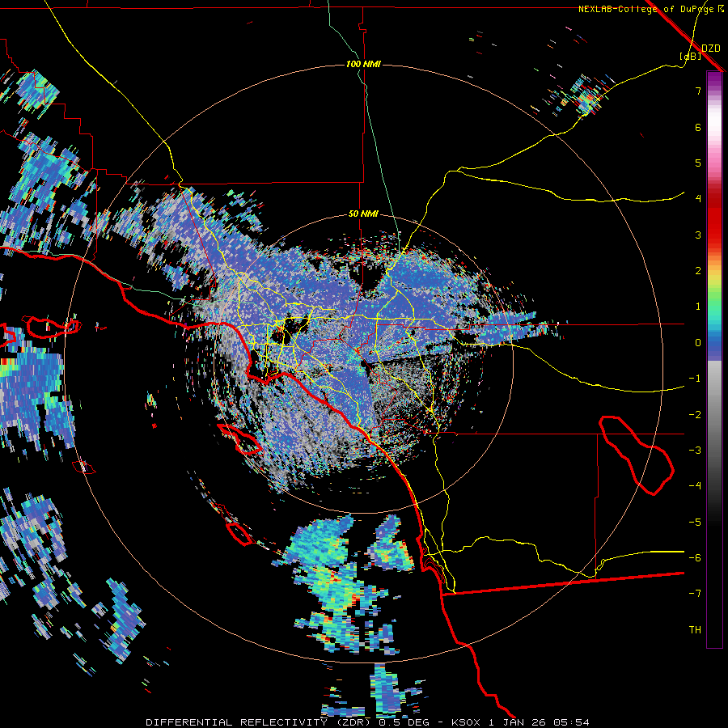Click the 0 value on the color scale

pyautogui.click(x=698, y=343)
